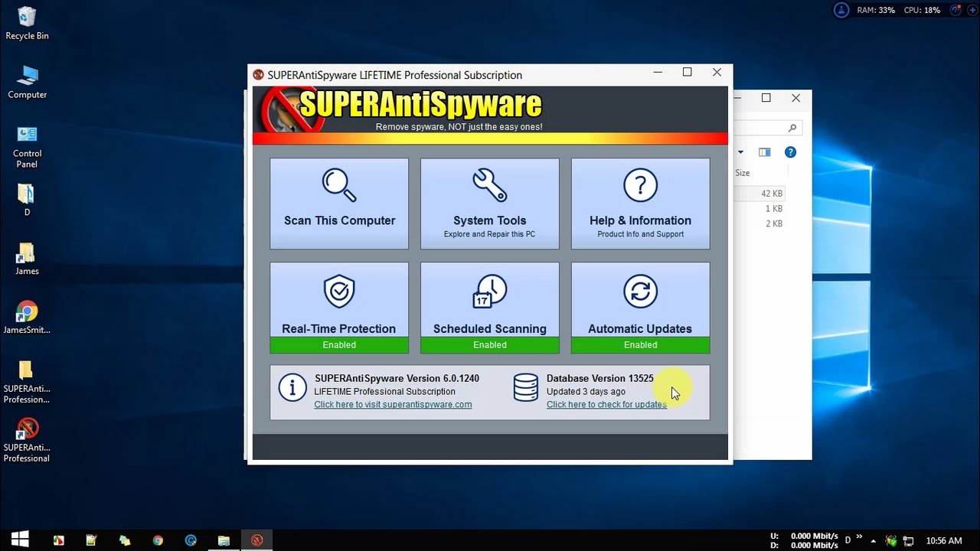Open Recycle Bin desktop icon
Image resolution: width=980 pixels, height=551 pixels.
click(27, 24)
